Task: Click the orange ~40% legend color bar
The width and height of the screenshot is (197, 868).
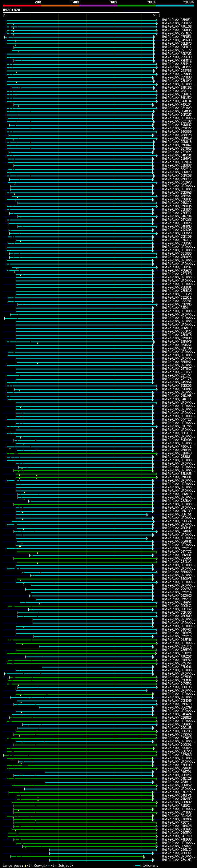Action: tap(60, 6)
